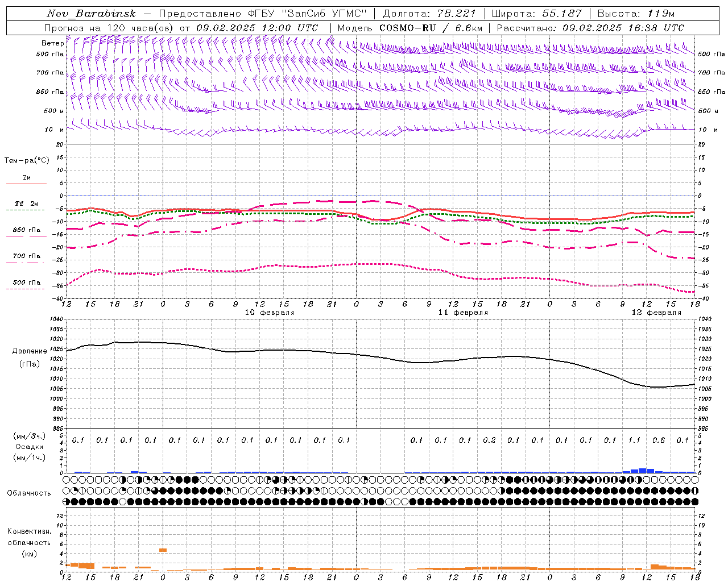Click the Осадки panel label
Image resolution: width=728 pixels, height=582 pixels.
(30, 447)
